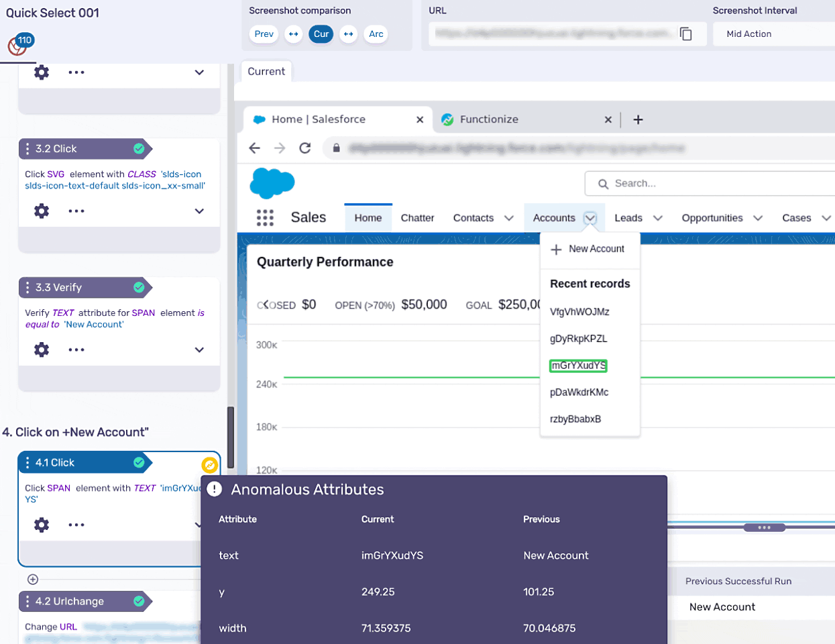Show the Cur screenshot
Screen dimensions: 835x644
pos(321,34)
